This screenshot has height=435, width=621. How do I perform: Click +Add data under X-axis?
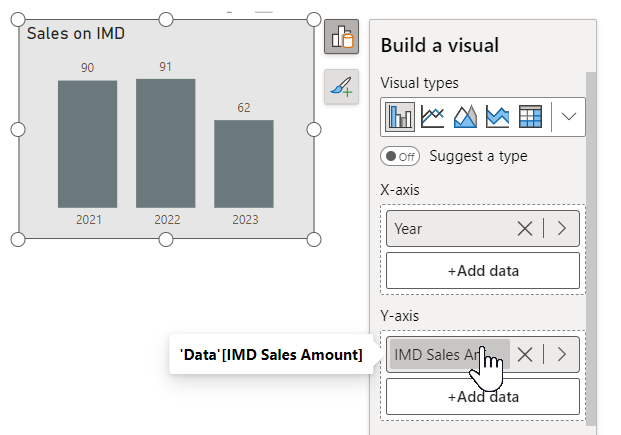point(482,270)
